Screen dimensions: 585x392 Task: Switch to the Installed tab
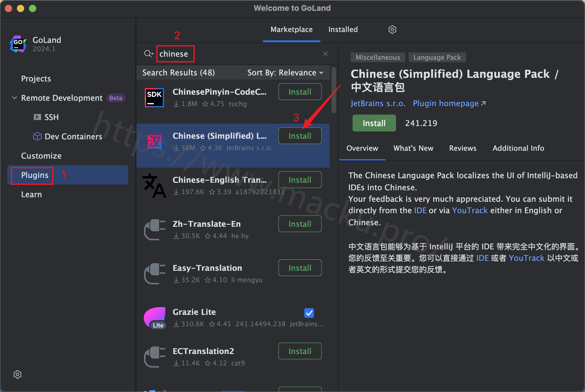pos(343,30)
